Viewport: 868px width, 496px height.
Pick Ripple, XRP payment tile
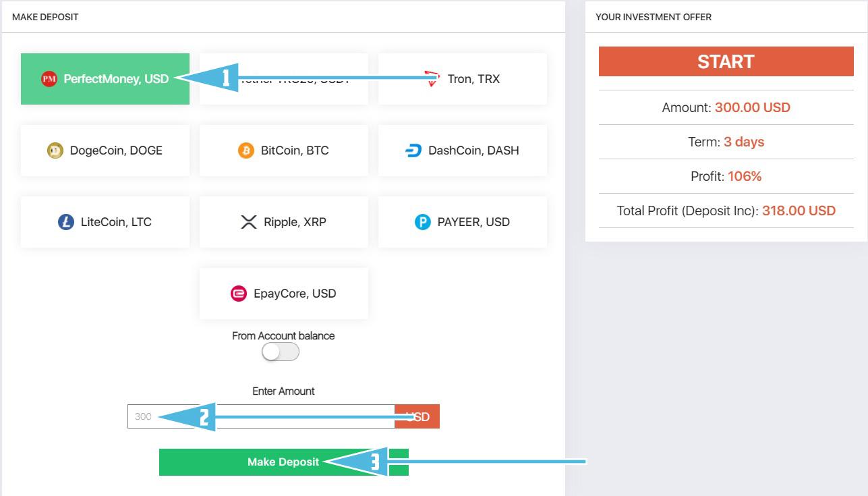(284, 222)
